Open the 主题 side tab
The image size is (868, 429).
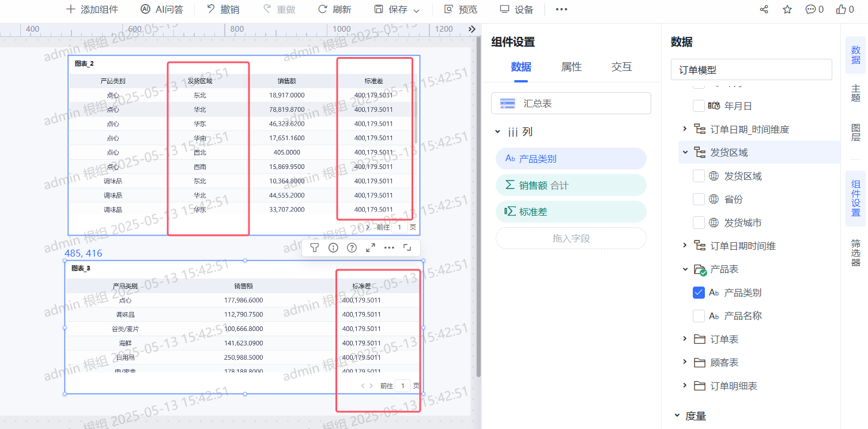(x=856, y=93)
